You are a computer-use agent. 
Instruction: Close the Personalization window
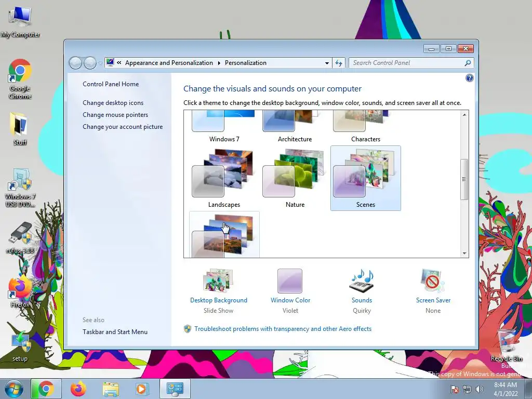(x=465, y=49)
